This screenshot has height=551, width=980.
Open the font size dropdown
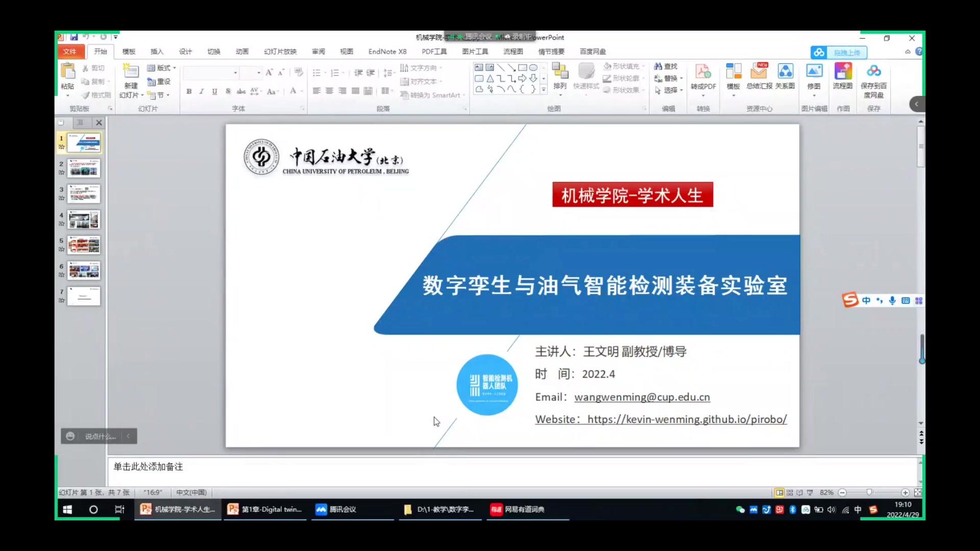point(259,73)
